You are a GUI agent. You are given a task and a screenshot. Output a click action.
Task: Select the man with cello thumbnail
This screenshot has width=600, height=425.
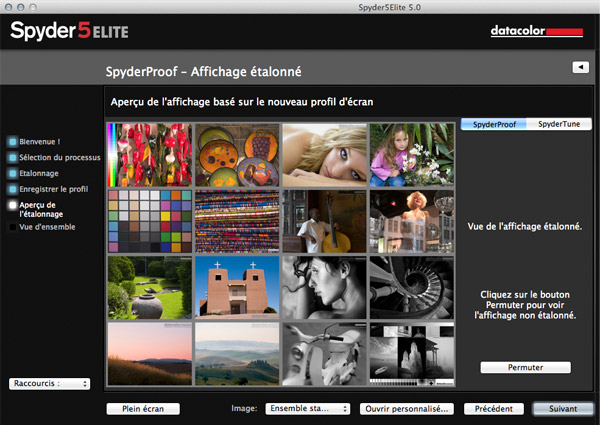click(324, 221)
